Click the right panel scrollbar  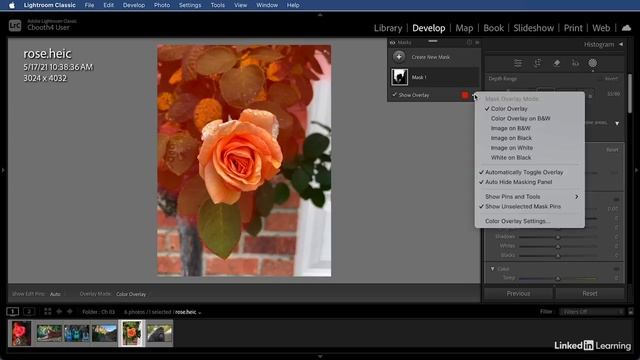[x=630, y=94]
